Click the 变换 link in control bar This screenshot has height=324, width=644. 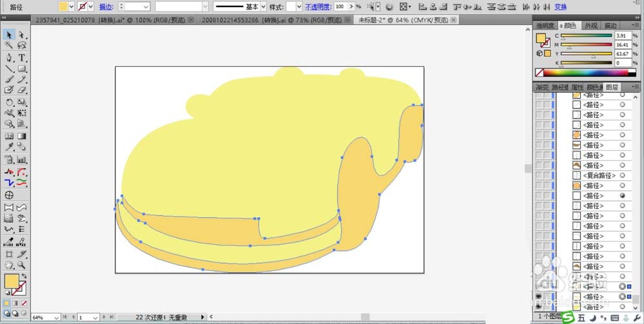(560, 7)
